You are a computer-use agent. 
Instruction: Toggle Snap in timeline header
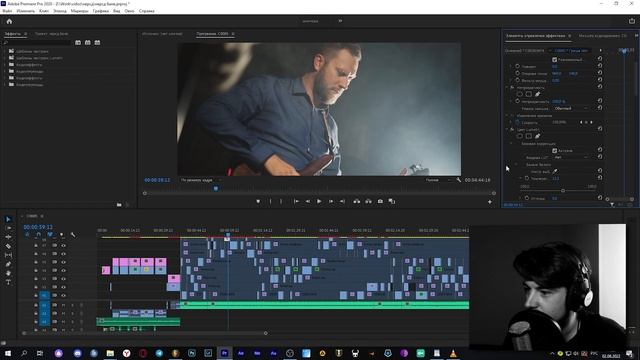pyautogui.click(x=38, y=235)
